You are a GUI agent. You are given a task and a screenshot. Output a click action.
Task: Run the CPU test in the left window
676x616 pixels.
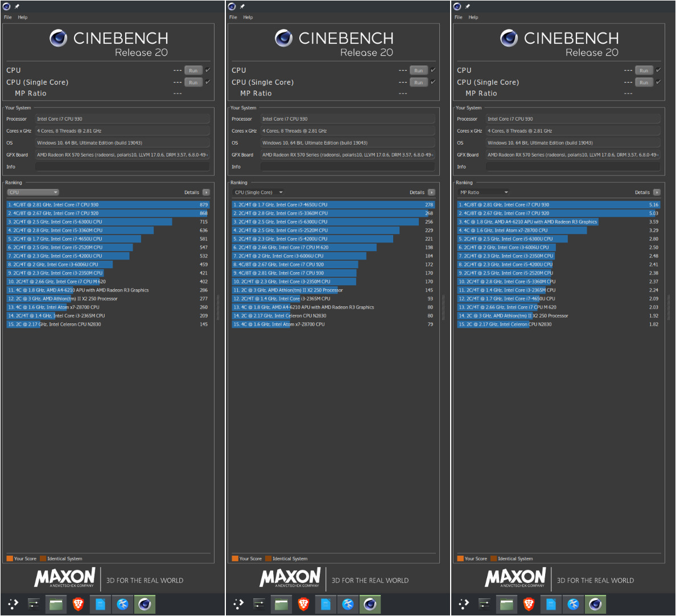(x=193, y=71)
